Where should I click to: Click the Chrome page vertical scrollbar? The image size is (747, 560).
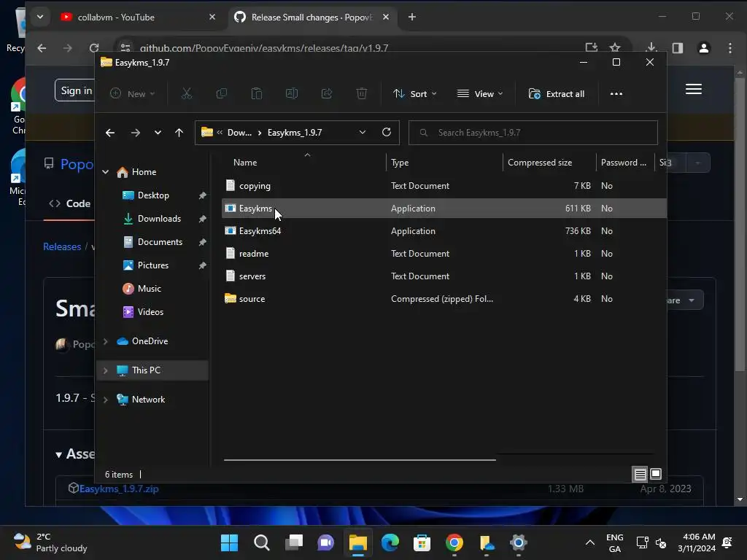click(x=740, y=224)
